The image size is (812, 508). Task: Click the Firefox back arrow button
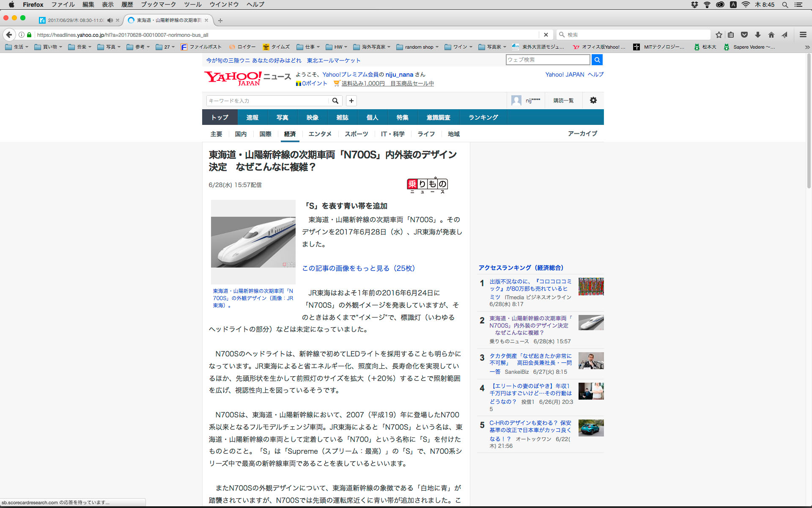pos(9,35)
